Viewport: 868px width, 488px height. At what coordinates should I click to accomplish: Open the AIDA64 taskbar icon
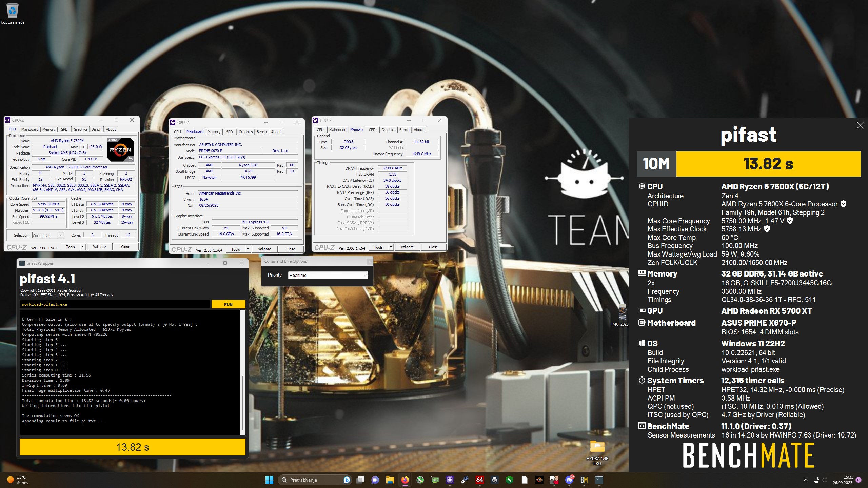479,480
